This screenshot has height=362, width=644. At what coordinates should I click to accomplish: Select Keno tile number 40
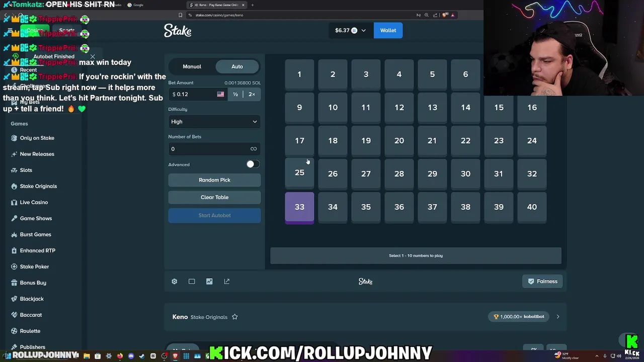click(532, 207)
